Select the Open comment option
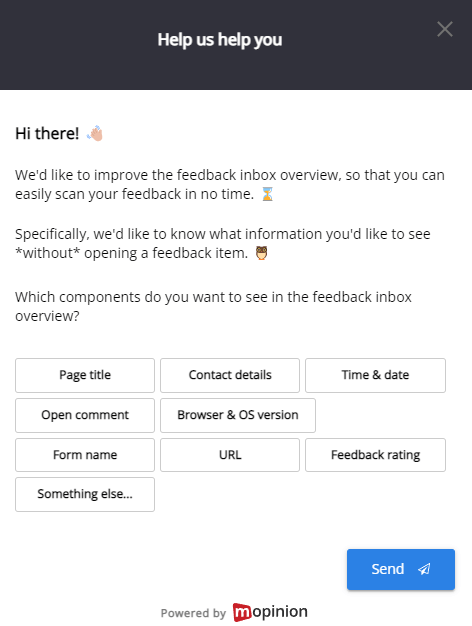 coord(85,415)
